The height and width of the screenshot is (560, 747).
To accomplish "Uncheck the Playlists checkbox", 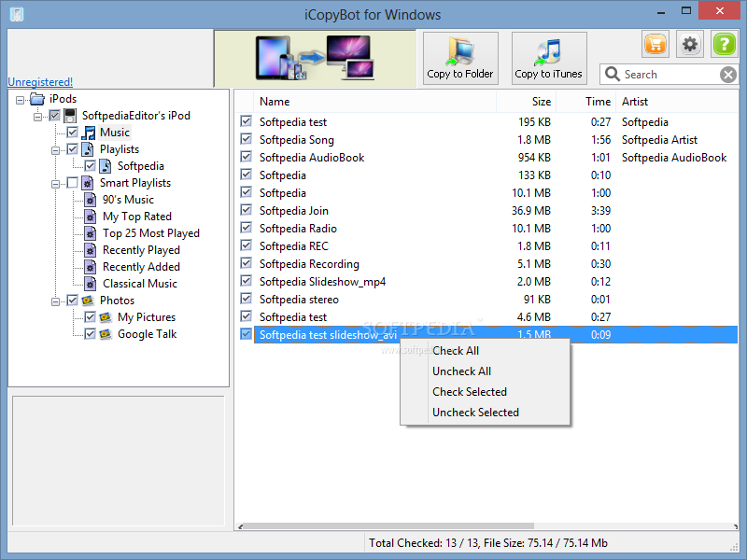I will [x=73, y=149].
